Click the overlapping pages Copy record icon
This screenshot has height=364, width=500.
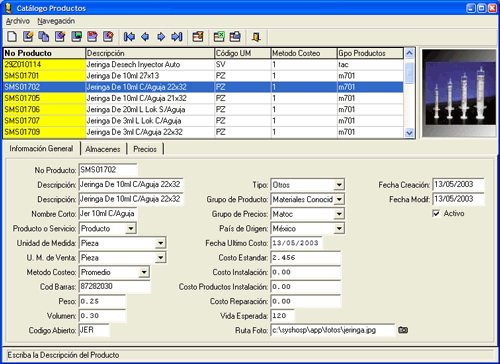coord(44,36)
